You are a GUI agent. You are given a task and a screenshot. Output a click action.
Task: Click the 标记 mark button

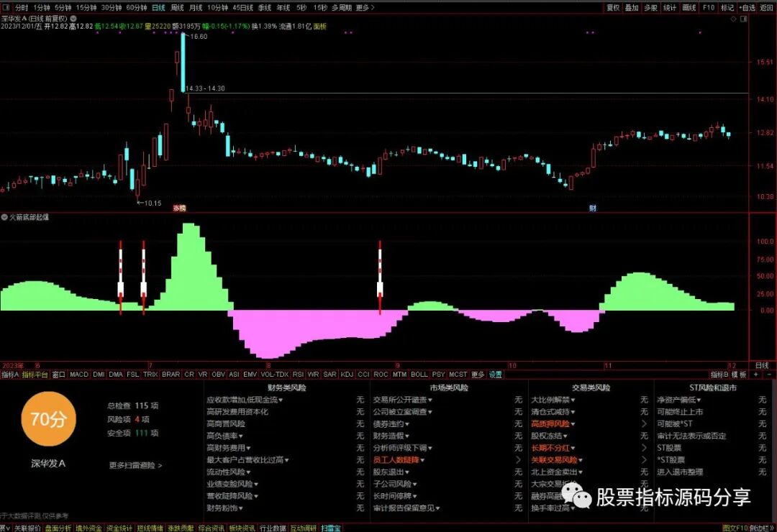pyautogui.click(x=727, y=8)
